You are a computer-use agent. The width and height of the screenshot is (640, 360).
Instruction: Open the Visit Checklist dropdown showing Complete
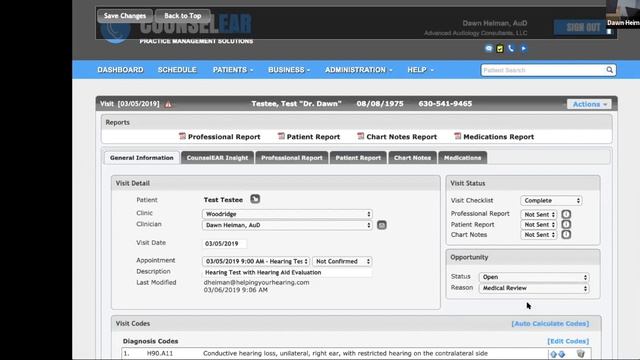(551, 200)
